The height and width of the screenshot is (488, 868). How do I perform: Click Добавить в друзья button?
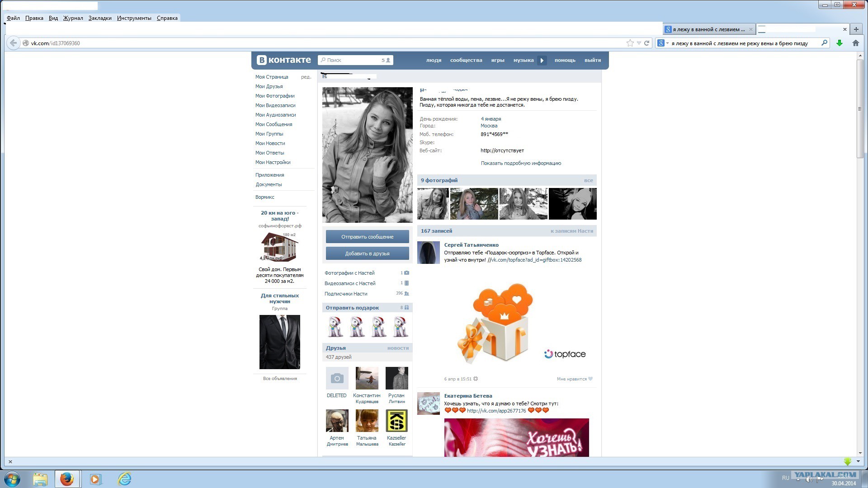click(x=367, y=253)
